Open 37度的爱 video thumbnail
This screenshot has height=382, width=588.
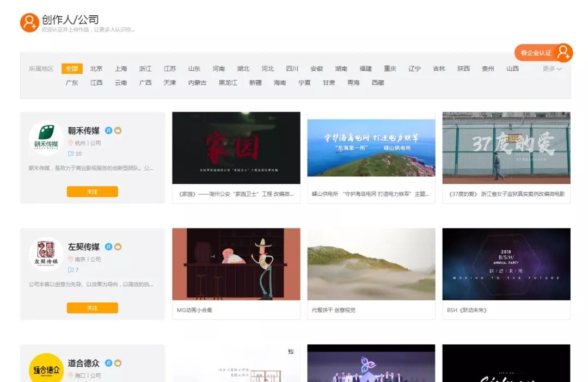click(x=506, y=147)
